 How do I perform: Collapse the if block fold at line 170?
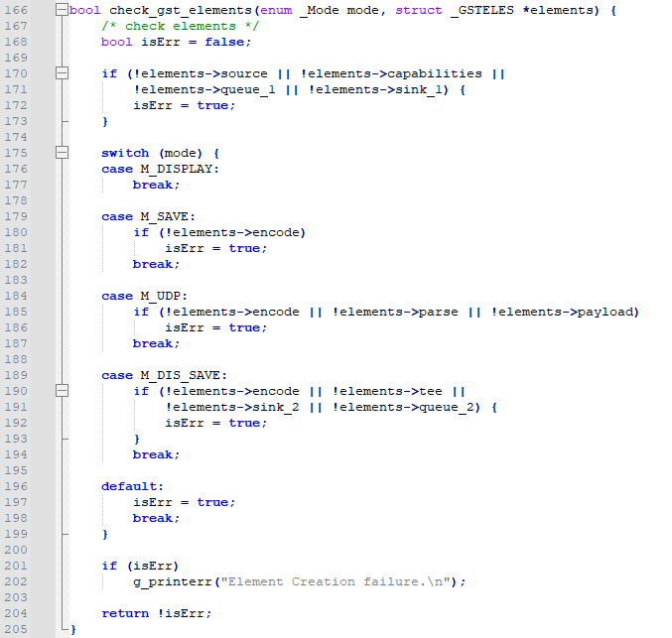[x=62, y=73]
